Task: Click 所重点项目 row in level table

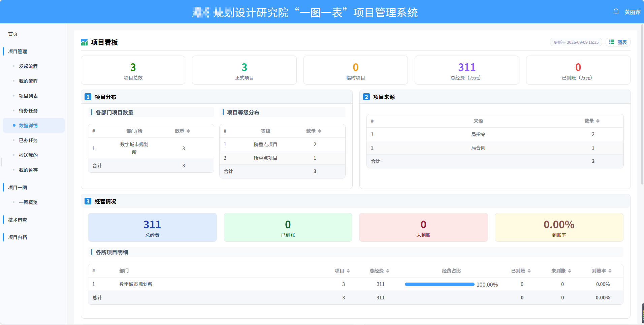Action: 282,158
